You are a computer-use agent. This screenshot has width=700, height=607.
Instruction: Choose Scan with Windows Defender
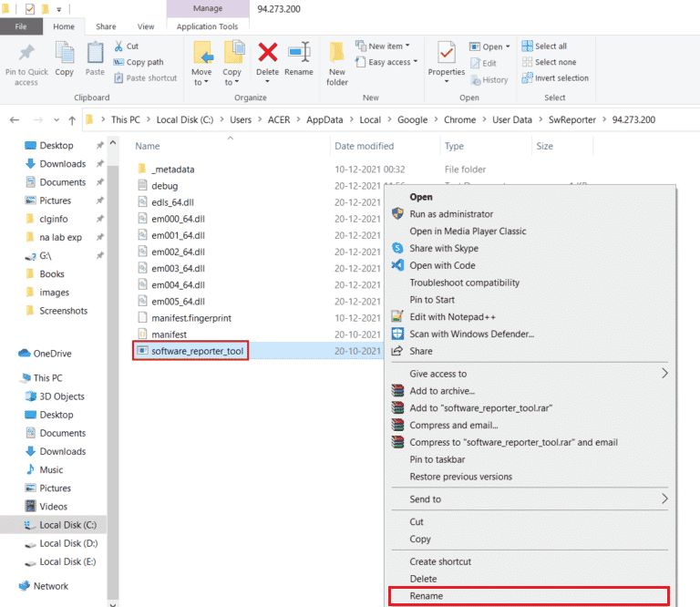click(x=530, y=334)
